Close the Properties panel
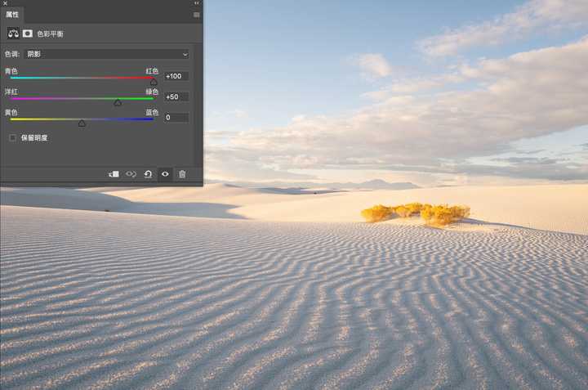Viewport: 588px width, 390px height. click(5, 3)
